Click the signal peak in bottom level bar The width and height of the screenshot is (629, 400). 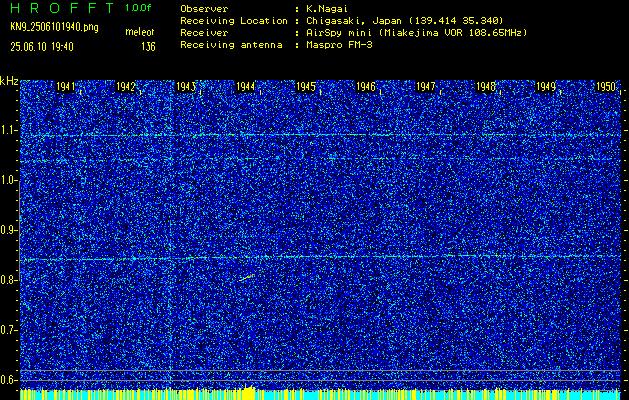pyautogui.click(x=248, y=391)
